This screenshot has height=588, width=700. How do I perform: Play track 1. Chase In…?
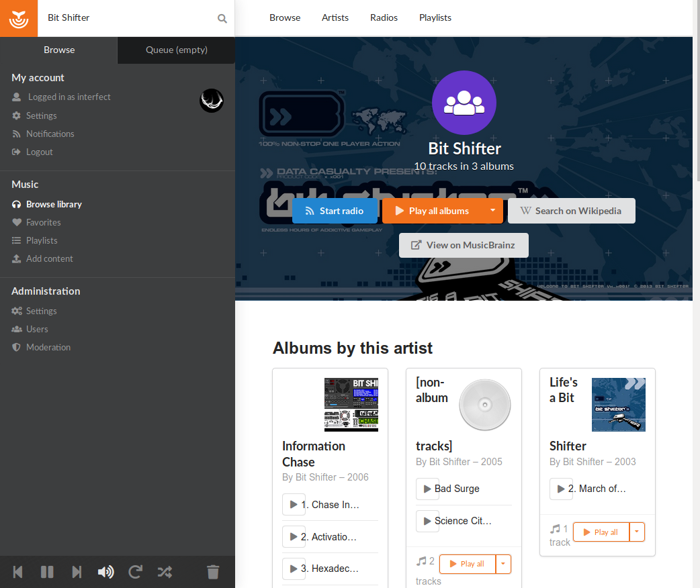(x=294, y=505)
